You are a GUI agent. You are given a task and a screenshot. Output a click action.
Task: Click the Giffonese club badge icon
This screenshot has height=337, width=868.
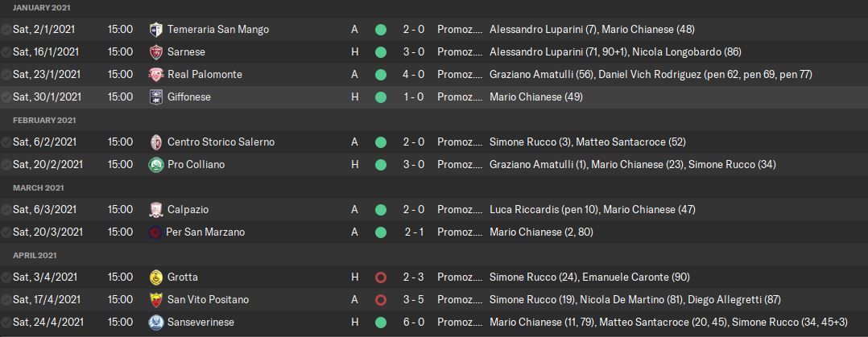[x=156, y=97]
